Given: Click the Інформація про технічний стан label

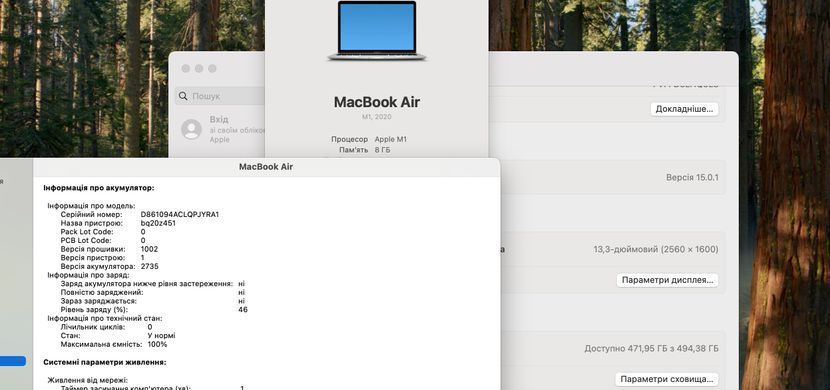Looking at the screenshot, I should click(x=105, y=319).
